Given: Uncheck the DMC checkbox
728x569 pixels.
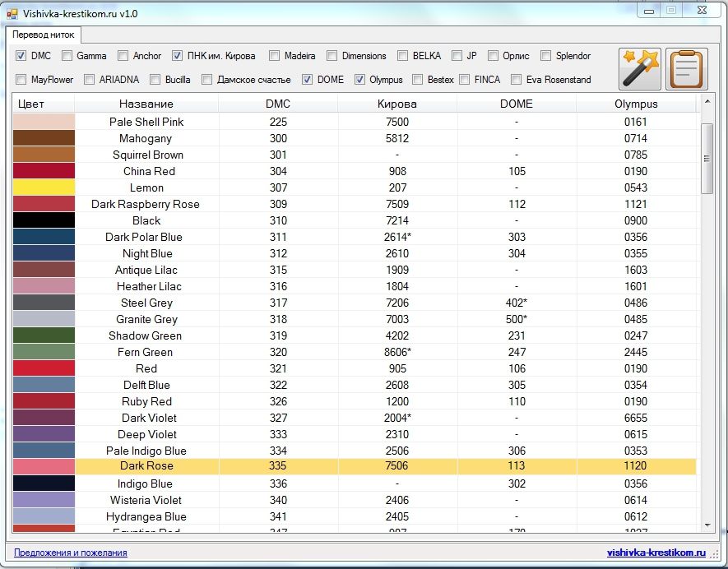Looking at the screenshot, I should (21, 56).
